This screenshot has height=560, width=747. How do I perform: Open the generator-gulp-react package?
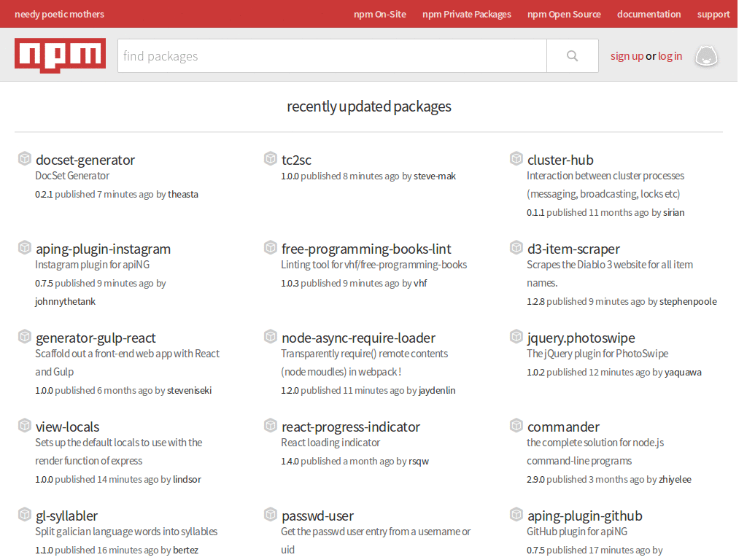click(96, 338)
